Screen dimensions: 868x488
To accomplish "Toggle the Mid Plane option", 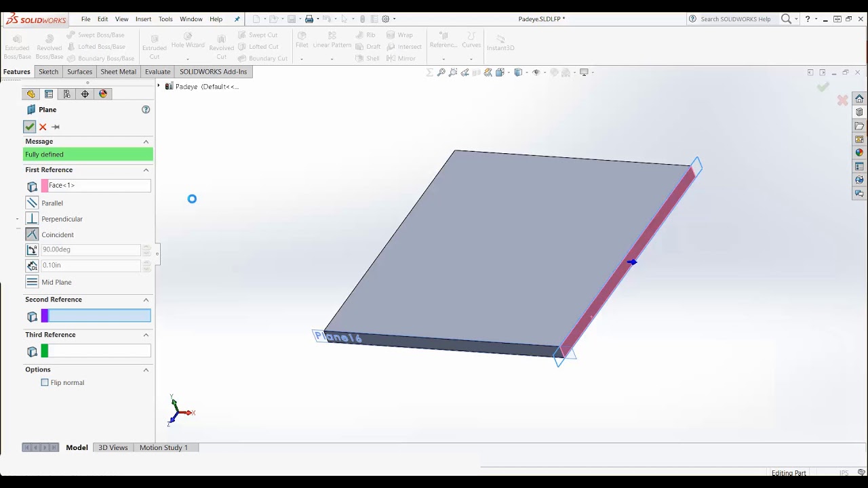I will pyautogui.click(x=32, y=282).
